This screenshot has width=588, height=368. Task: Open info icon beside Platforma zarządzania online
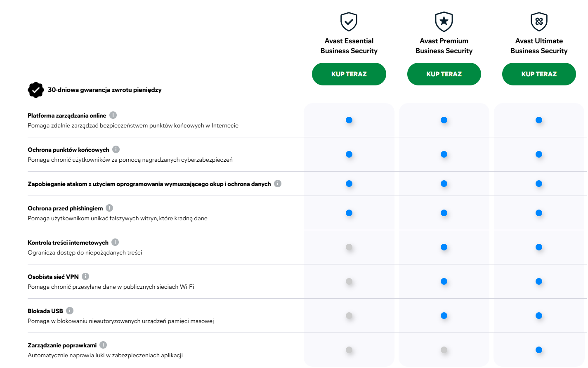[113, 115]
